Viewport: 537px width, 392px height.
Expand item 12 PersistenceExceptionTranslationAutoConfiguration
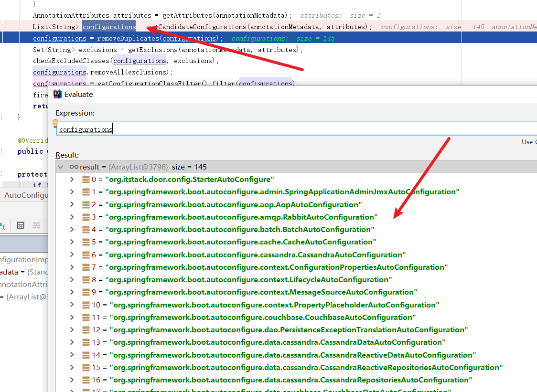pyautogui.click(x=72, y=330)
